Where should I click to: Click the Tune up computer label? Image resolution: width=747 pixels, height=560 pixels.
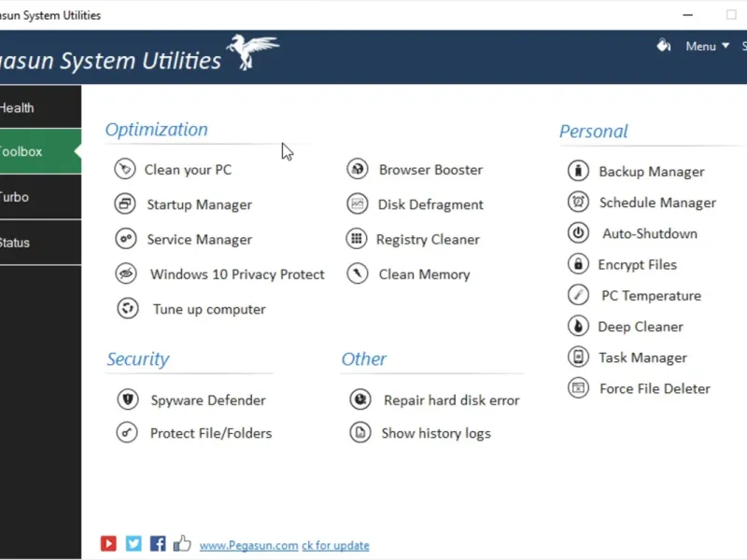click(x=209, y=310)
